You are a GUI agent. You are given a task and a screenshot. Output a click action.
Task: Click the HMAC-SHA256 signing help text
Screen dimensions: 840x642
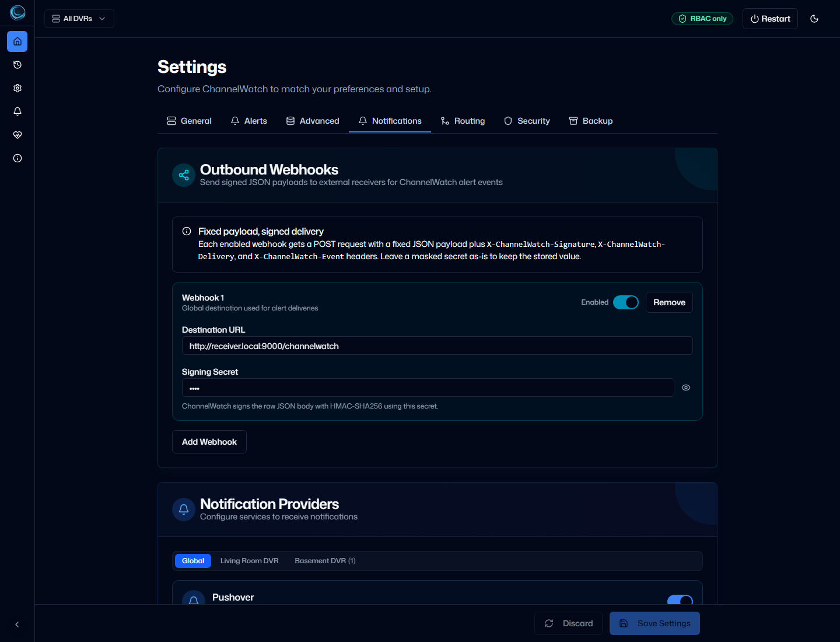pyautogui.click(x=310, y=406)
